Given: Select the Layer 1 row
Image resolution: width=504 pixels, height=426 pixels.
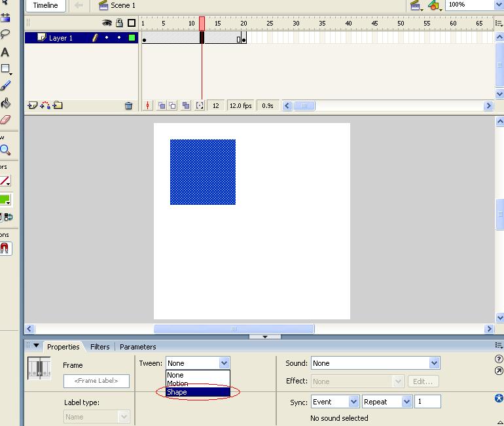Looking at the screenshot, I should [81, 37].
